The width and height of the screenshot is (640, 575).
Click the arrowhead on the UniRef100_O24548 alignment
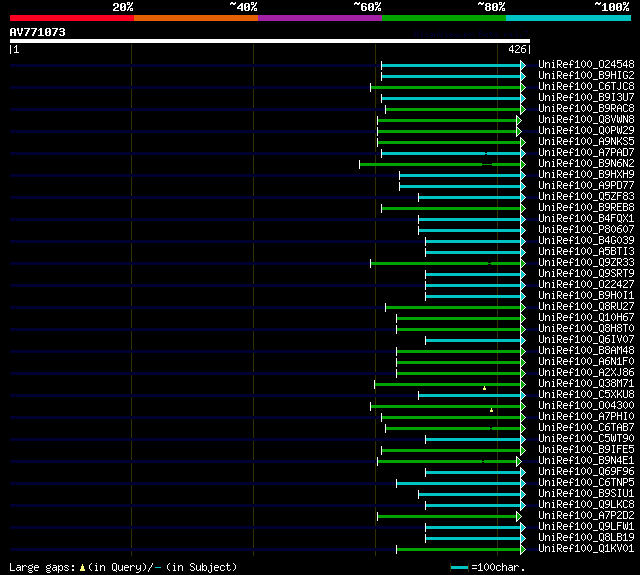click(x=523, y=65)
